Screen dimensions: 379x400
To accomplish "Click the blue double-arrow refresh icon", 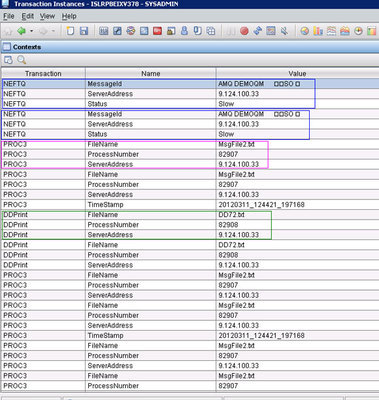I will pos(258,31).
